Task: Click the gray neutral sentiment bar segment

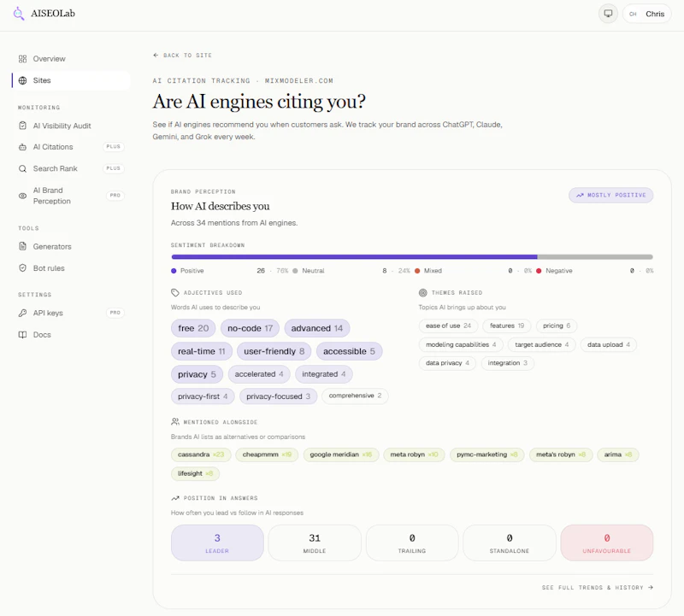Action: pos(595,257)
